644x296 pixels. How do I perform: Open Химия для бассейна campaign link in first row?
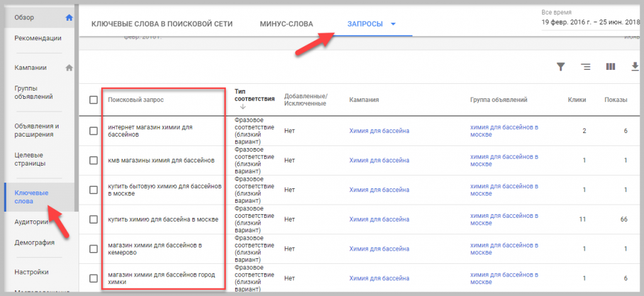point(379,131)
